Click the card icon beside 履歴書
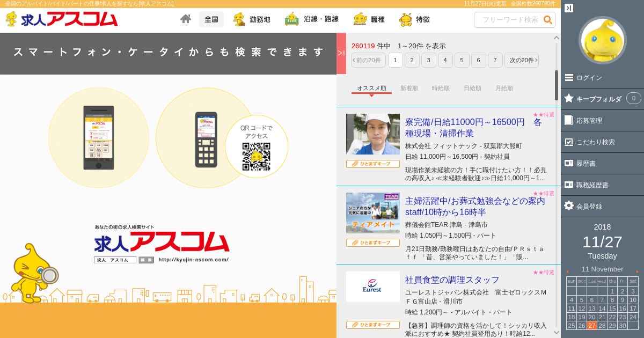The width and height of the screenshot is (644, 338). coord(569,163)
